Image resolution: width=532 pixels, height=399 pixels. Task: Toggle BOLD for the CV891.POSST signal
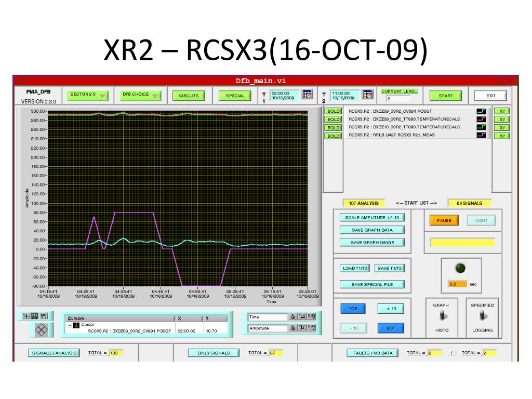[333, 111]
